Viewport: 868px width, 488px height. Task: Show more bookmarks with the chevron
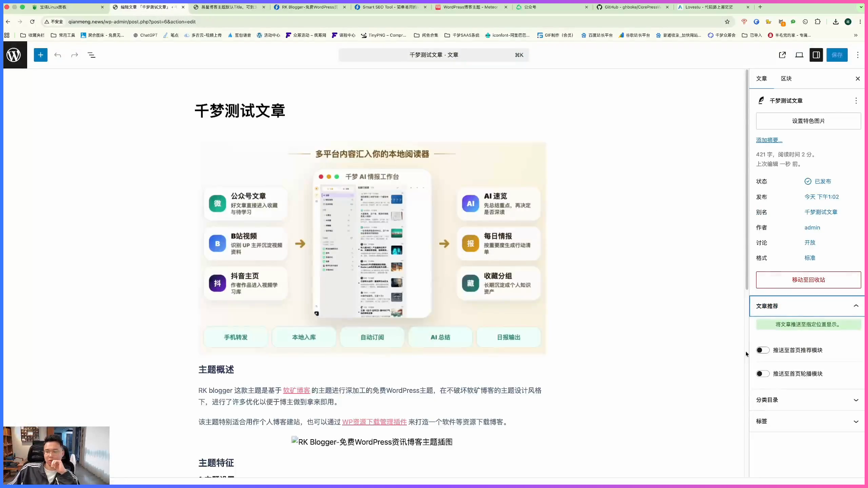point(856,35)
